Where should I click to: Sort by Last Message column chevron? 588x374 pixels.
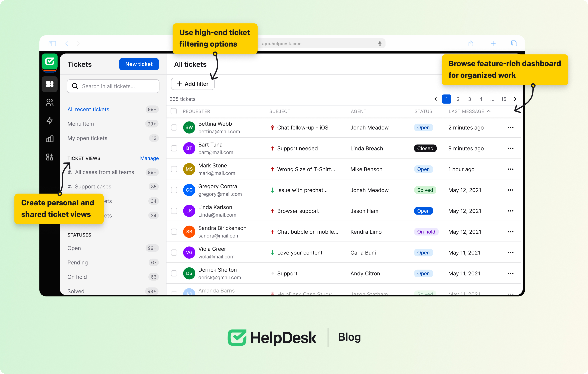[x=489, y=111]
